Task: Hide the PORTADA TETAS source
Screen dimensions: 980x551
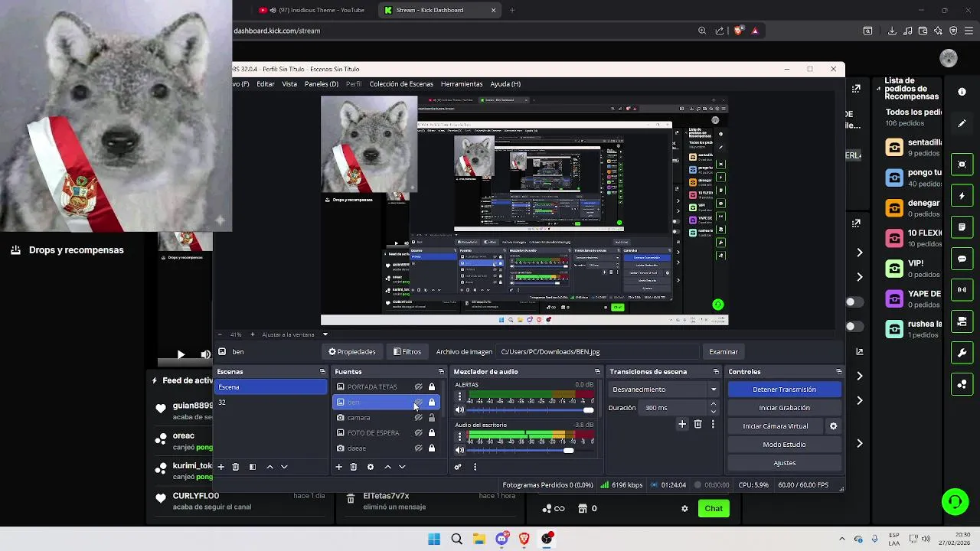Action: (418, 387)
